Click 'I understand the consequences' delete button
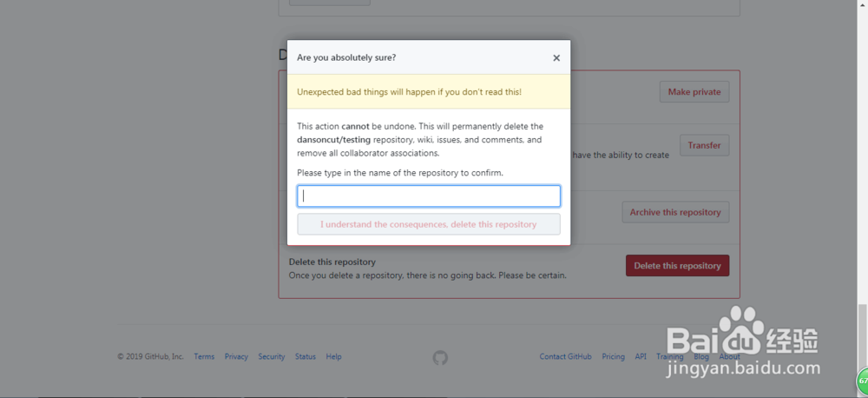868x398 pixels. point(429,224)
